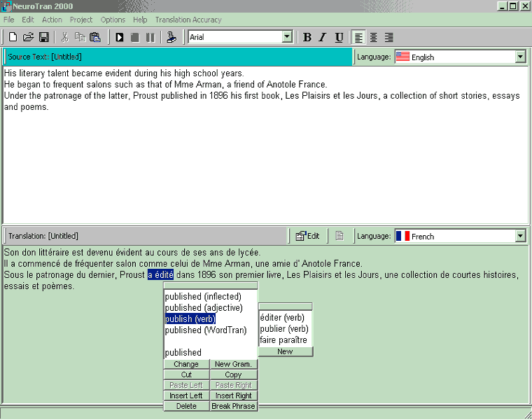Click the New document icon
The width and height of the screenshot is (532, 420).
(x=13, y=37)
